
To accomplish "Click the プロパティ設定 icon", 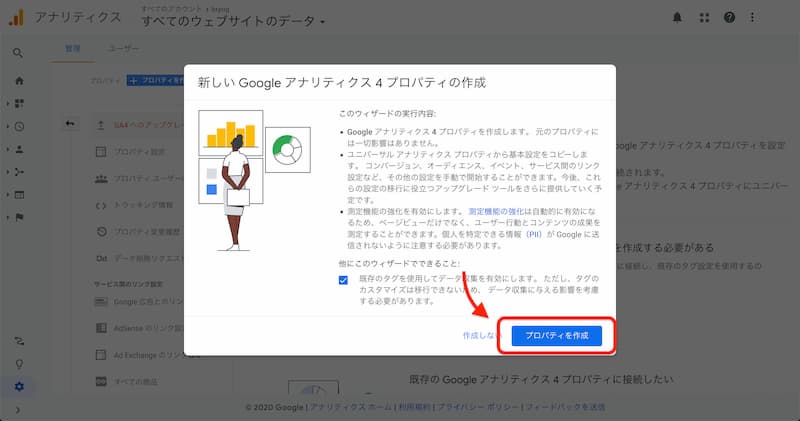I will (x=101, y=152).
